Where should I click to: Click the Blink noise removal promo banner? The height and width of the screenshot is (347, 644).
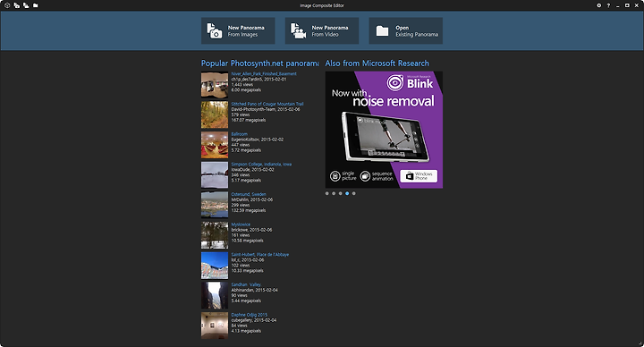[384, 130]
